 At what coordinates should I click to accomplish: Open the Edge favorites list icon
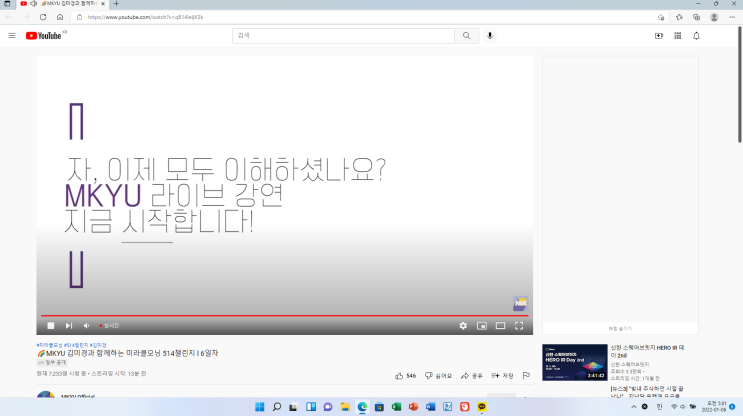[x=679, y=17]
